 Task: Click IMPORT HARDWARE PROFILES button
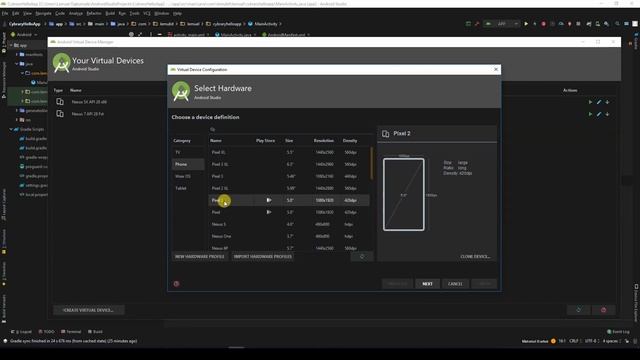click(262, 256)
